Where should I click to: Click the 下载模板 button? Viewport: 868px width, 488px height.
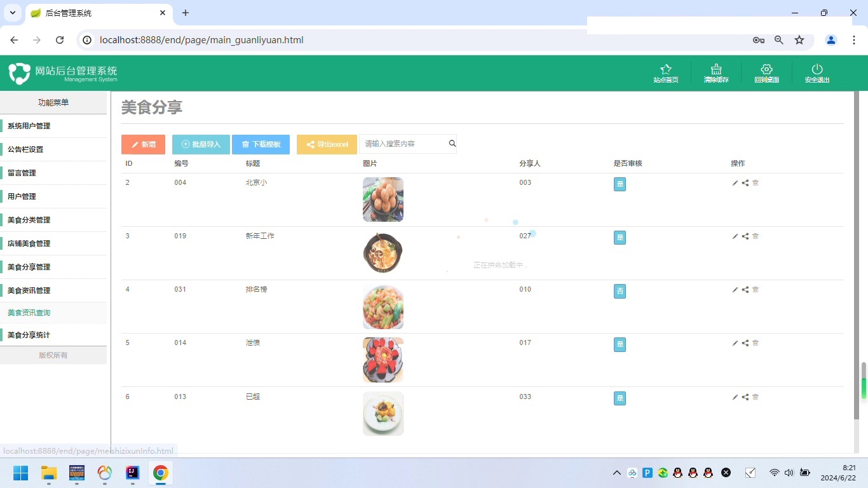tap(261, 144)
